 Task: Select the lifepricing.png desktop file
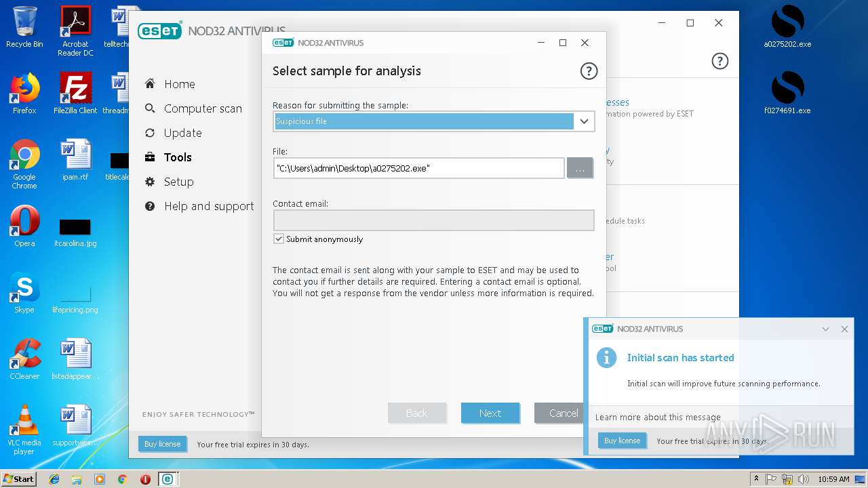coord(75,298)
